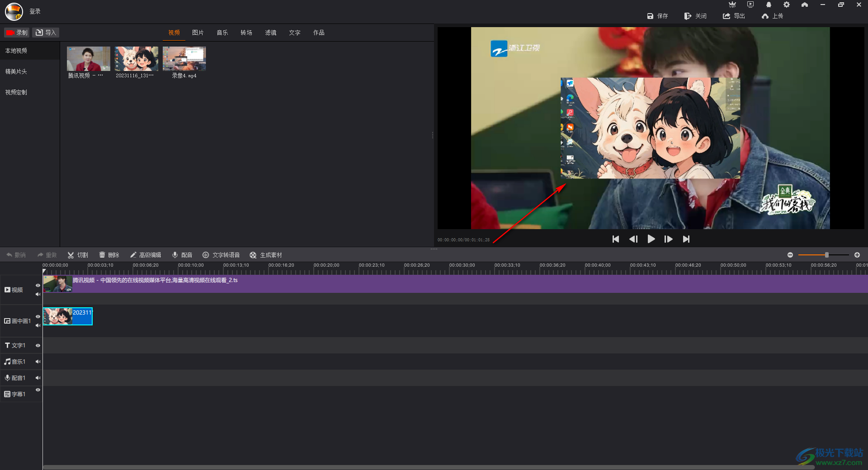Step back one frame in preview
The height and width of the screenshot is (470, 868).
633,239
